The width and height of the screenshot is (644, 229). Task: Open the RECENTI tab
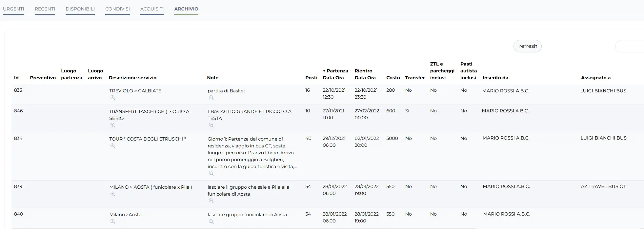click(x=45, y=9)
